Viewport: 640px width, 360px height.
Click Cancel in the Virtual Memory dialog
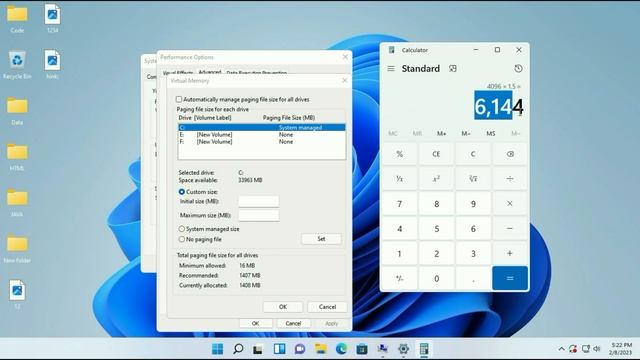(327, 307)
